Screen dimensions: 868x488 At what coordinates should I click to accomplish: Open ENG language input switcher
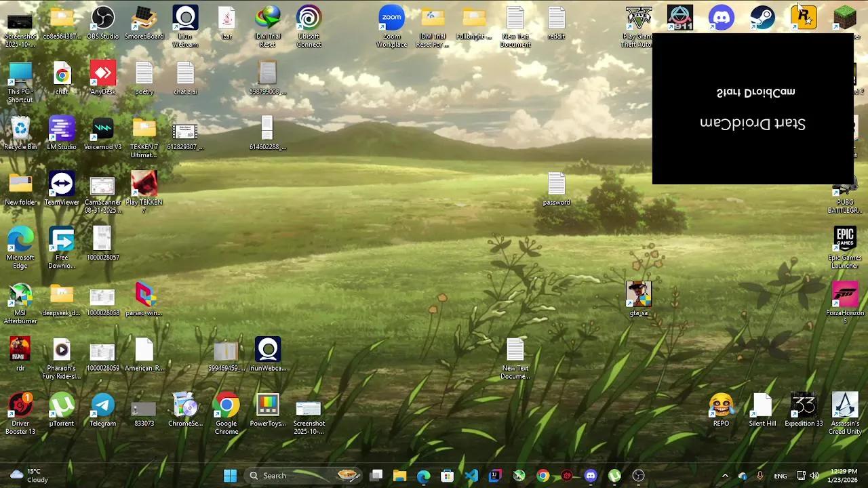point(781,476)
